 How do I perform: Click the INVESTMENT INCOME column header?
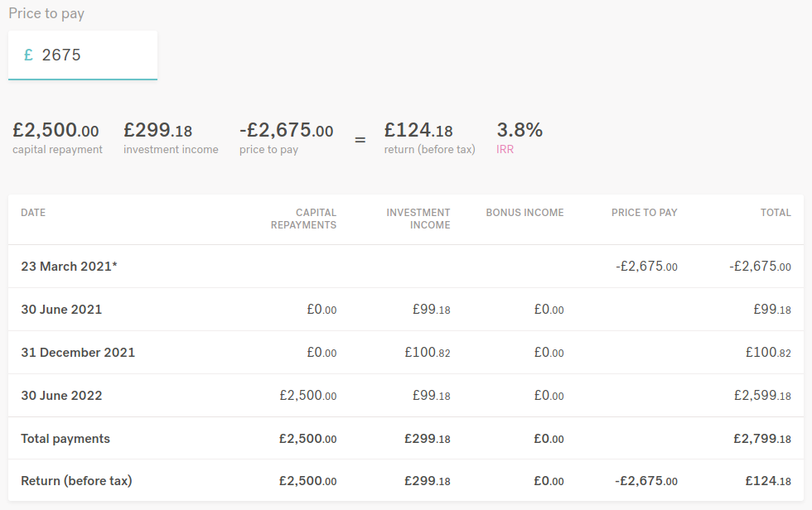click(418, 219)
